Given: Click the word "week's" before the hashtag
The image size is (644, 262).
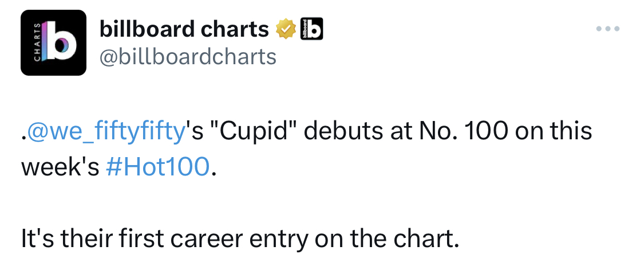Looking at the screenshot, I should pos(60,166).
